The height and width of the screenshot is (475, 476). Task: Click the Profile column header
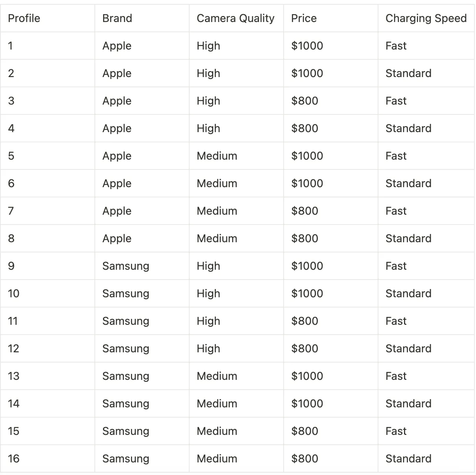(47, 18)
